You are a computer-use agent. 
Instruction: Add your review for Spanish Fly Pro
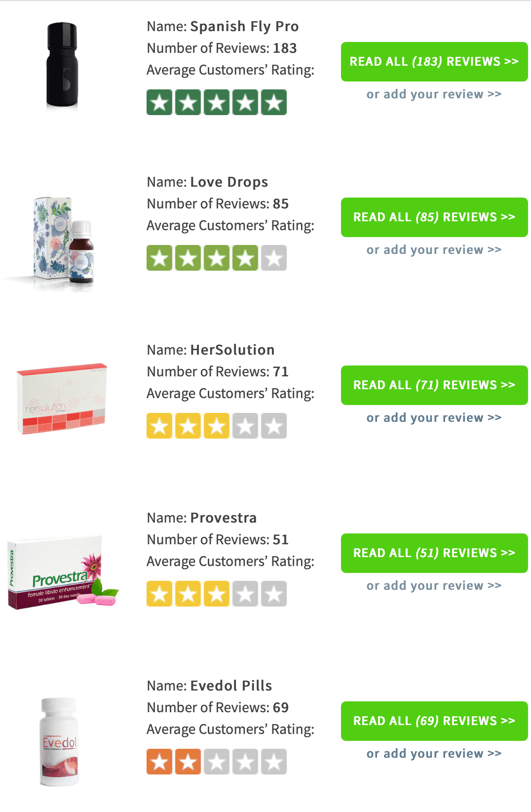pos(434,94)
